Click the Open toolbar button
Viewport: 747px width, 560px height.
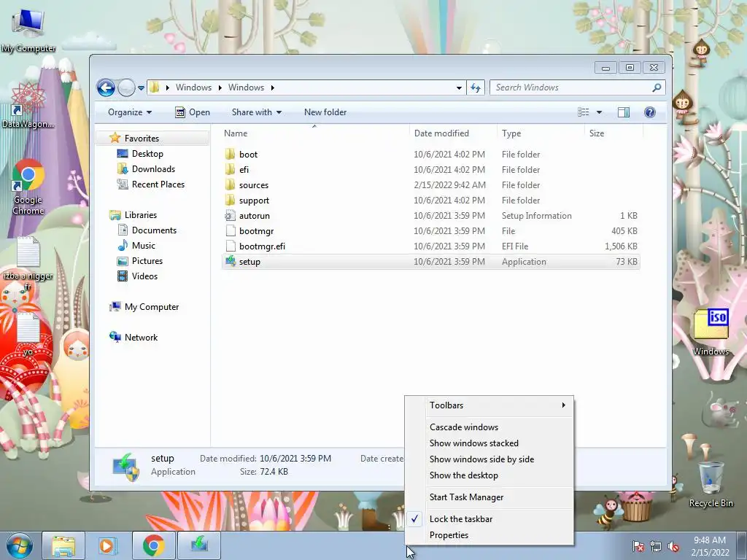(193, 112)
